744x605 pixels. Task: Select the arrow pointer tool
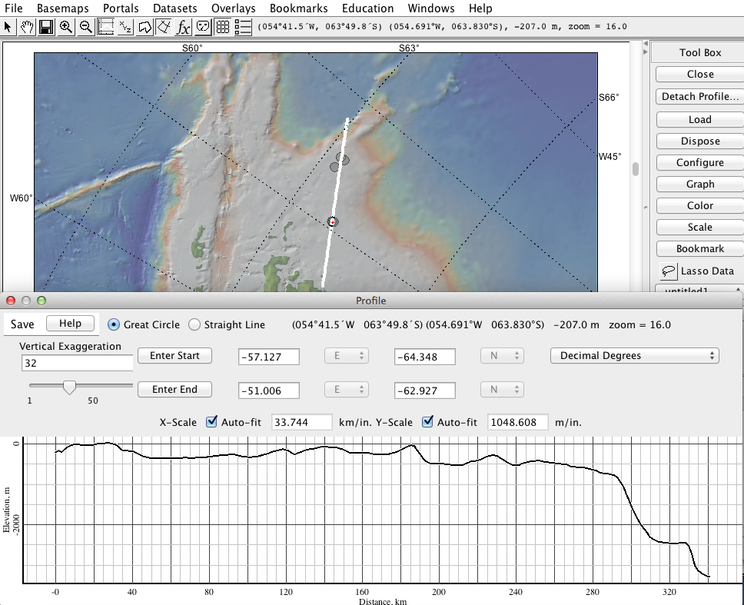pos(9,26)
